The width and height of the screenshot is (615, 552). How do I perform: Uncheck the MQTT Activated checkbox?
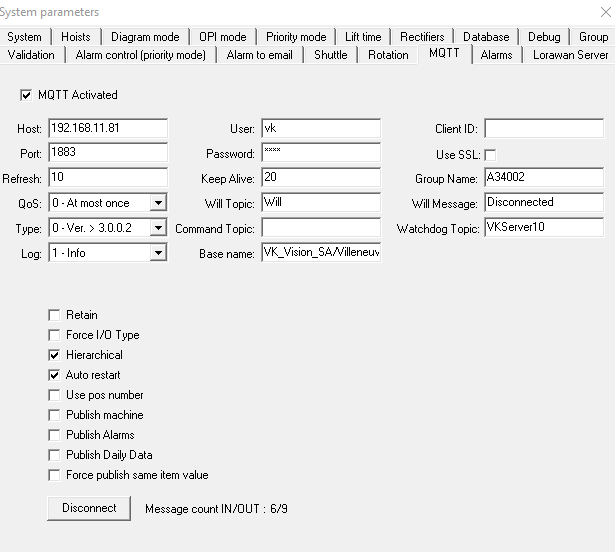pos(25,95)
